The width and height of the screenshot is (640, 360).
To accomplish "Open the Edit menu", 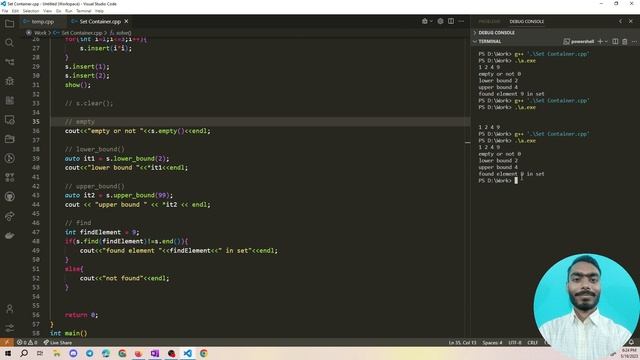I will click(15, 11).
